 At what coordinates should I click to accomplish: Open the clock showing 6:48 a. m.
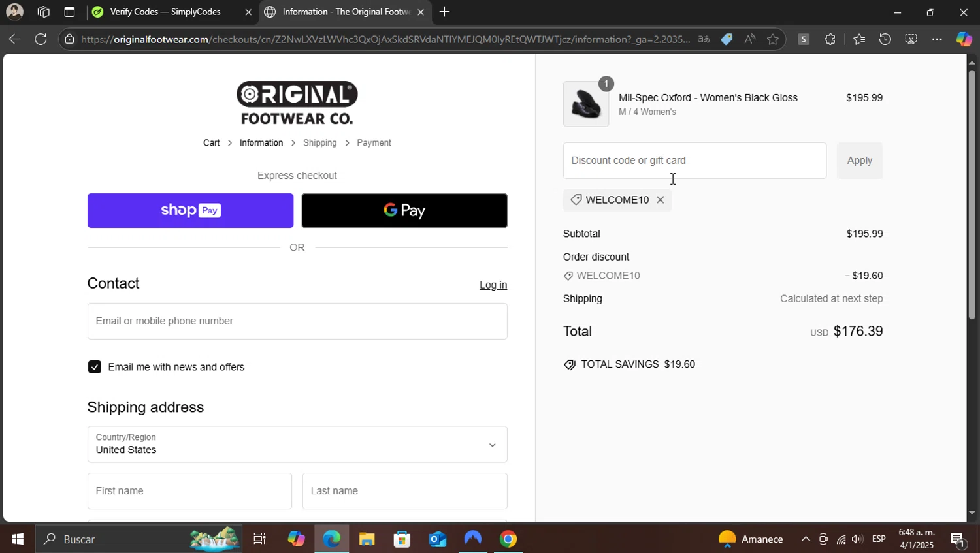click(x=917, y=539)
